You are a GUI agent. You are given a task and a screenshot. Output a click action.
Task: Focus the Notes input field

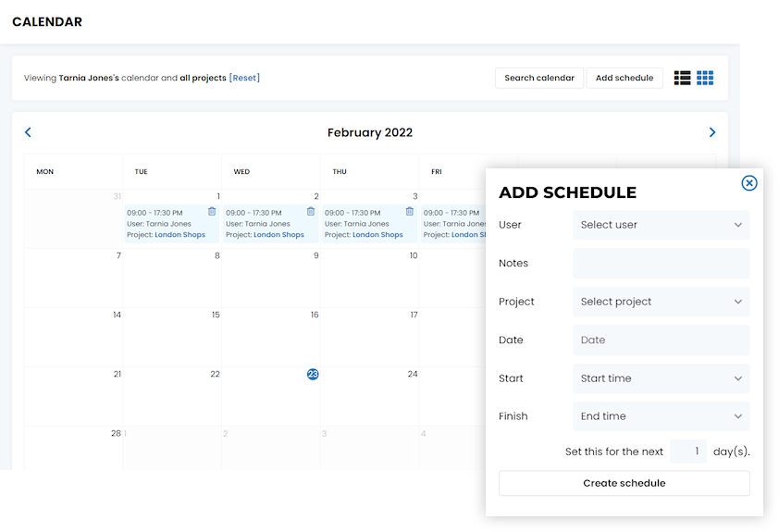(x=661, y=264)
